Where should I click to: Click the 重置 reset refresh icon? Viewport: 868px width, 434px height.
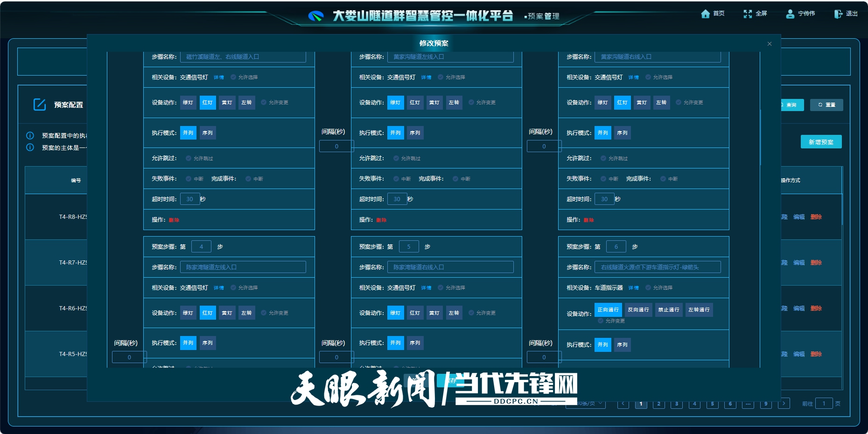(820, 105)
